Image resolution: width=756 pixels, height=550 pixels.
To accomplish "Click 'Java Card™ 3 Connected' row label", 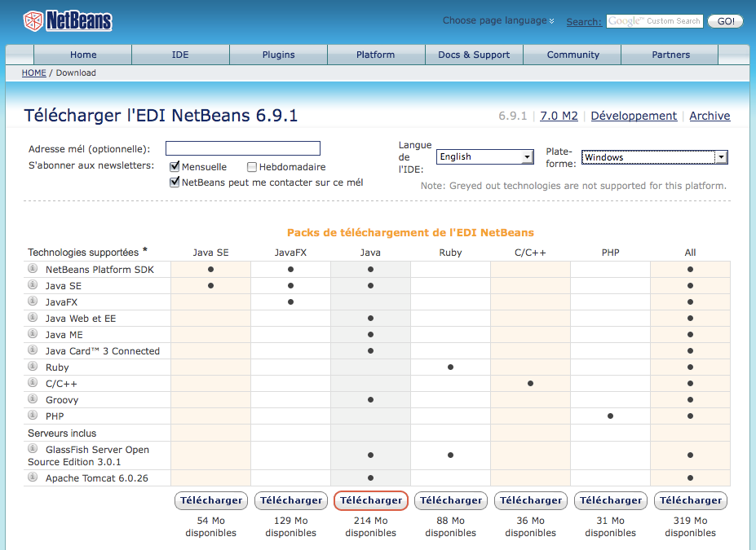I will tap(102, 351).
